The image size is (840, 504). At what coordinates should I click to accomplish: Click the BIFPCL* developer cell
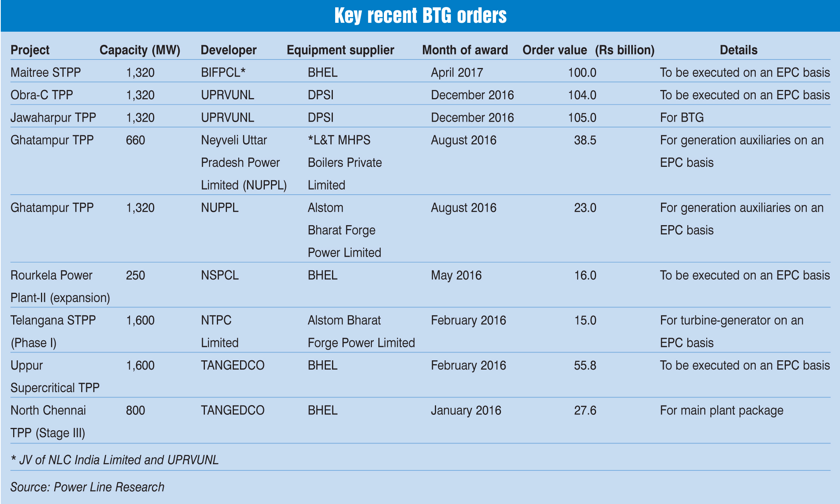[x=223, y=72]
